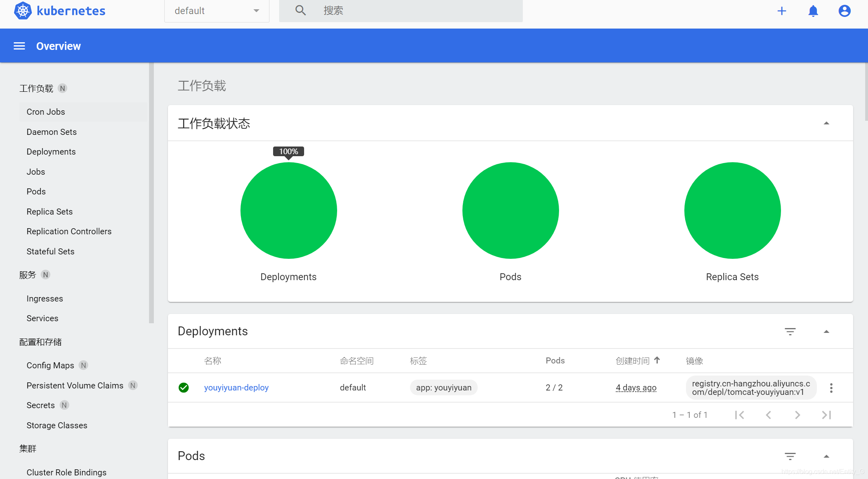This screenshot has height=479, width=868.
Task: Collapse the Deployments card
Action: pyautogui.click(x=826, y=331)
